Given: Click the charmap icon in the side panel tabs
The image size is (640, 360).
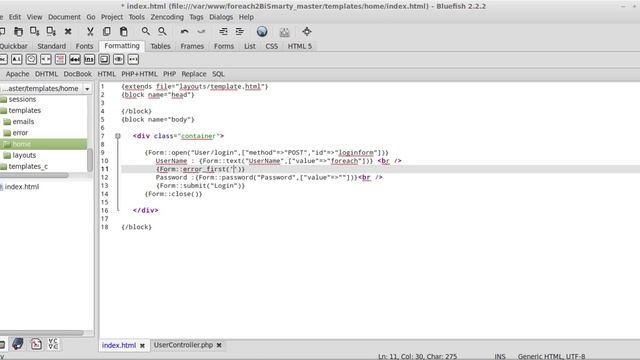Looking at the screenshot, I should [36, 344].
